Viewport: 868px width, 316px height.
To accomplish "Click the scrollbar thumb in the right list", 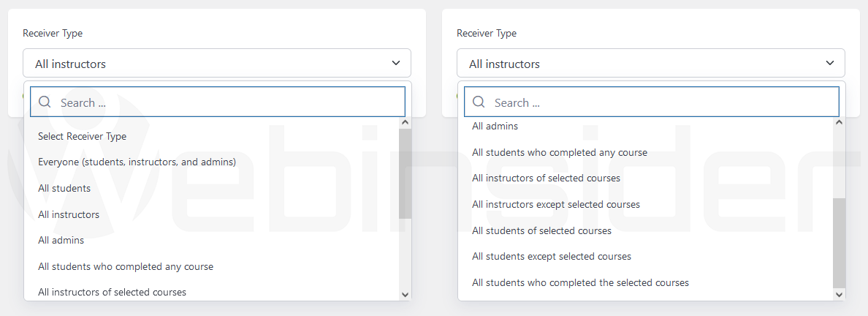I will pyautogui.click(x=840, y=241).
